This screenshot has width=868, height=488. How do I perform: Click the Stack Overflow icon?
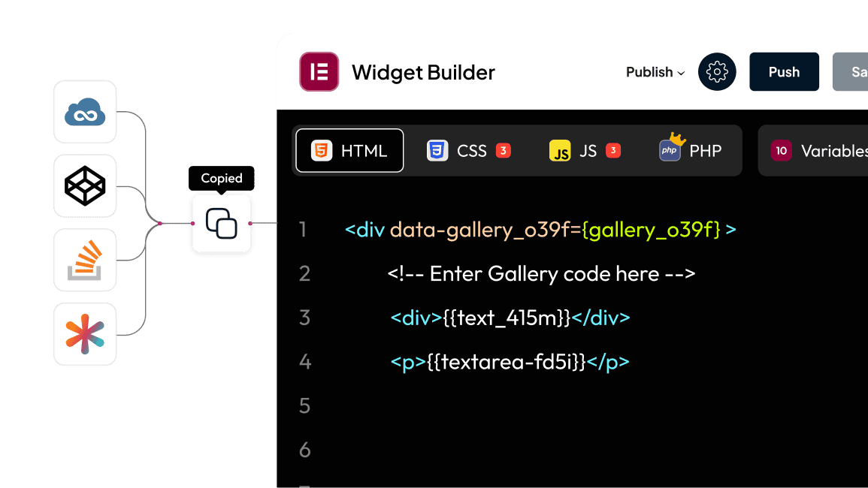click(85, 260)
